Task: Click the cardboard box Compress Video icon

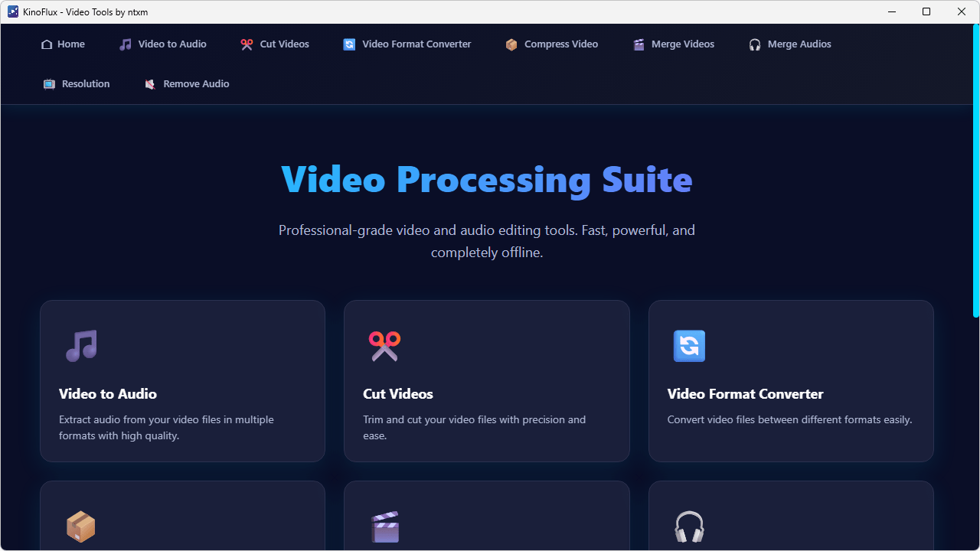Action: point(80,527)
